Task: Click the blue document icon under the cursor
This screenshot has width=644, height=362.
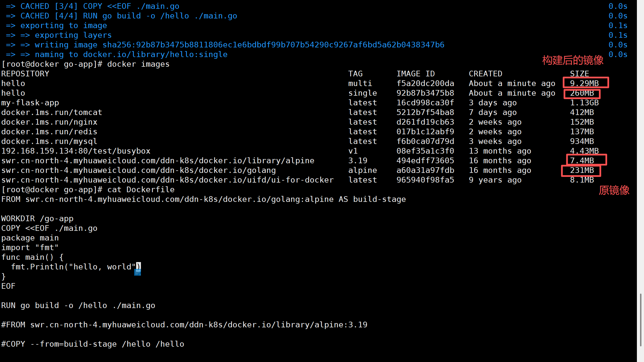Action: click(138, 273)
